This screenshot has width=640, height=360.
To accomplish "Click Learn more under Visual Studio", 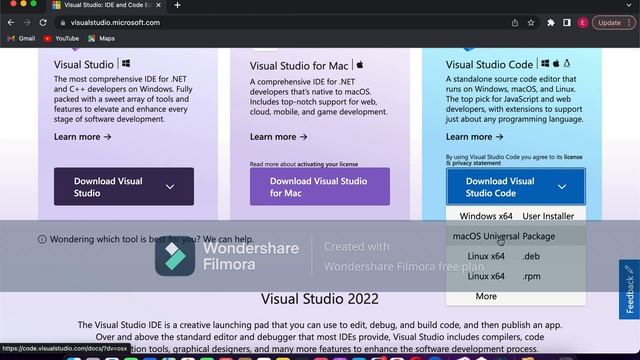I will point(82,137).
